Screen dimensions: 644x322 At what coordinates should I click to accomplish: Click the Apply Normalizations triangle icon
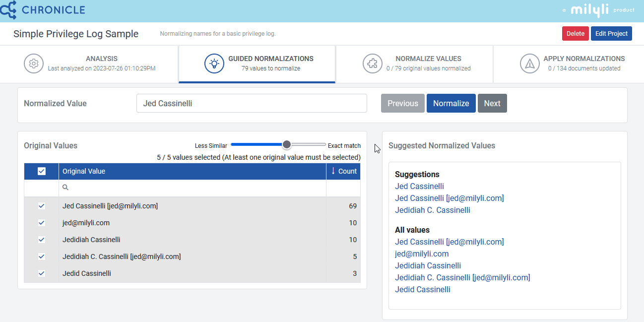(530, 64)
